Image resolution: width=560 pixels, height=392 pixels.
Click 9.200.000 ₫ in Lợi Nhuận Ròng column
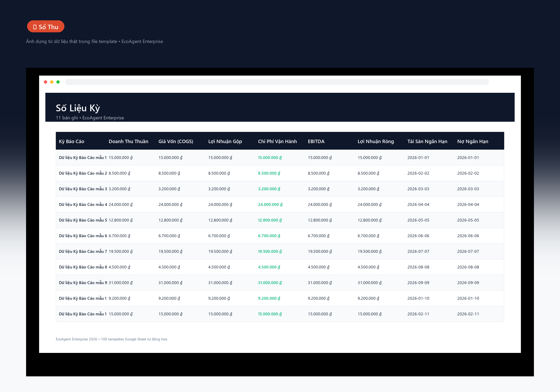(368, 298)
